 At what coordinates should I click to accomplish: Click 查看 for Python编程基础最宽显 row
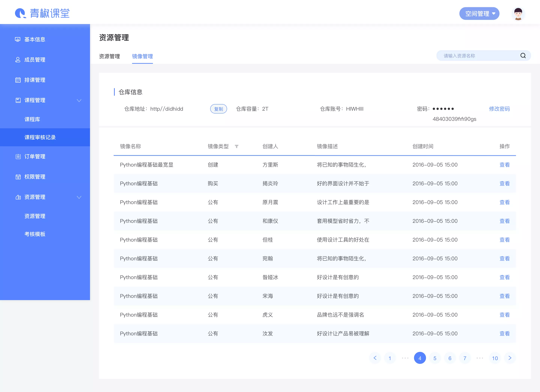pyautogui.click(x=505, y=165)
